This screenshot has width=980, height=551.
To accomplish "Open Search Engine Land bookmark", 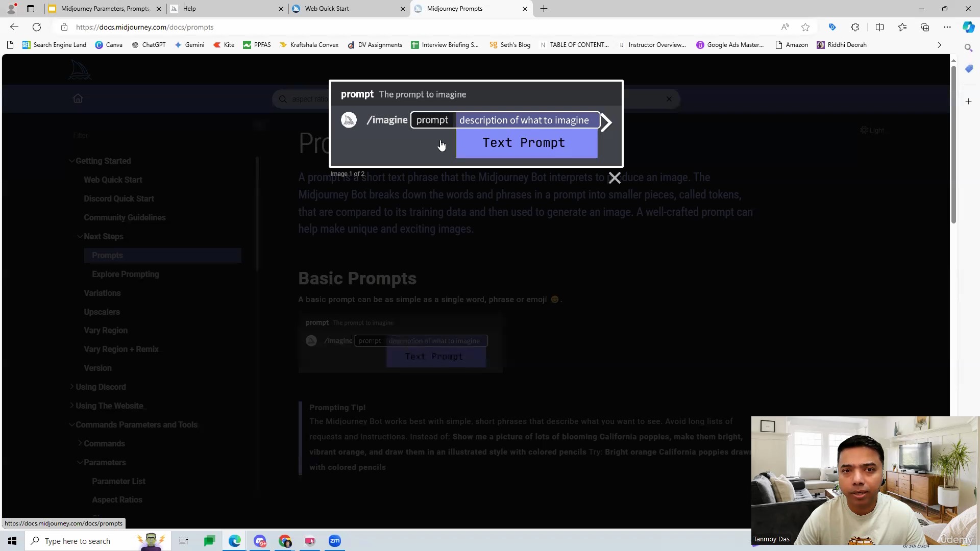I will click(54, 45).
